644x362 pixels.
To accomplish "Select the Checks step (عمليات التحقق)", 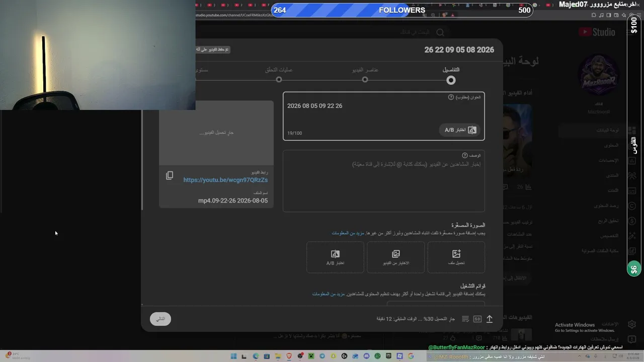I will pos(279,75).
